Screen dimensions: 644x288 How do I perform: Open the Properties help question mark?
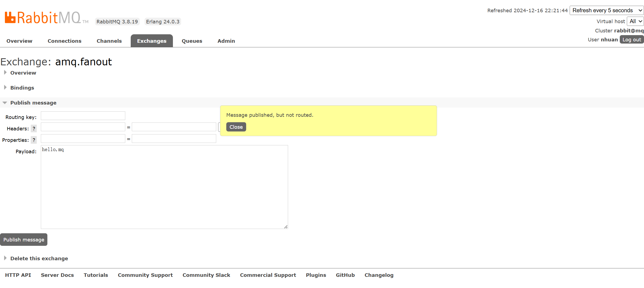pos(34,140)
